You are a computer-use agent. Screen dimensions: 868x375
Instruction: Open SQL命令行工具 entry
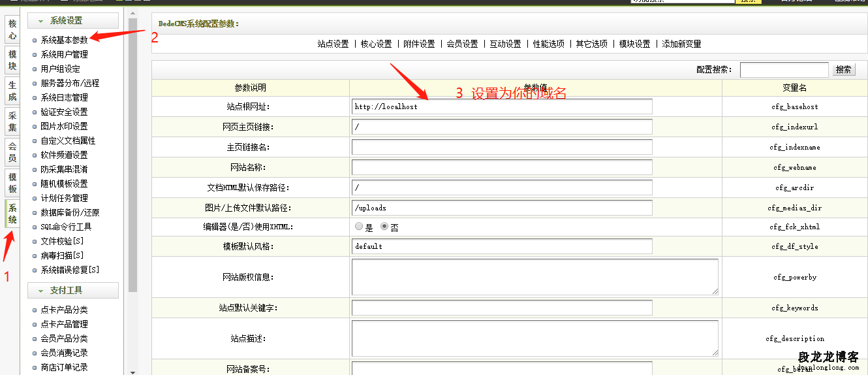click(x=66, y=227)
